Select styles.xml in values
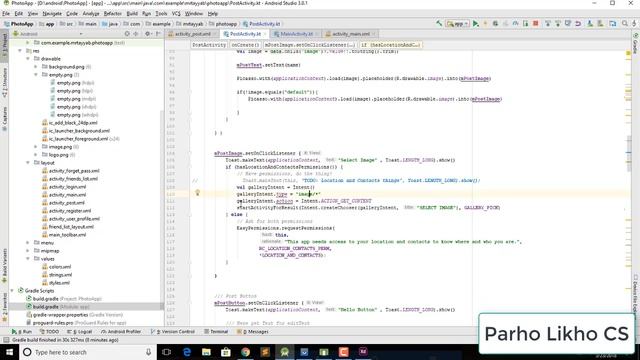The height and width of the screenshot is (360, 640). click(x=56, y=282)
